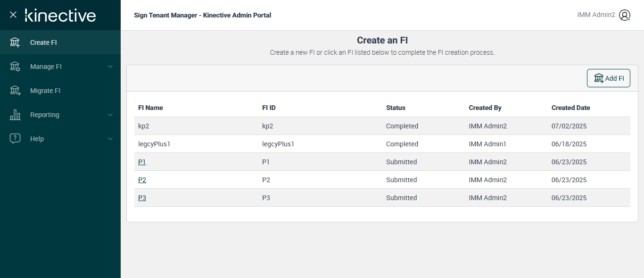This screenshot has width=644, height=278.
Task: Open the user profile avatar icon
Action: point(625,15)
